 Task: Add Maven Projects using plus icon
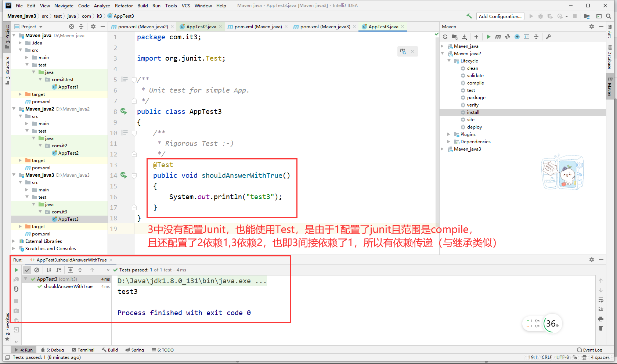click(x=476, y=37)
